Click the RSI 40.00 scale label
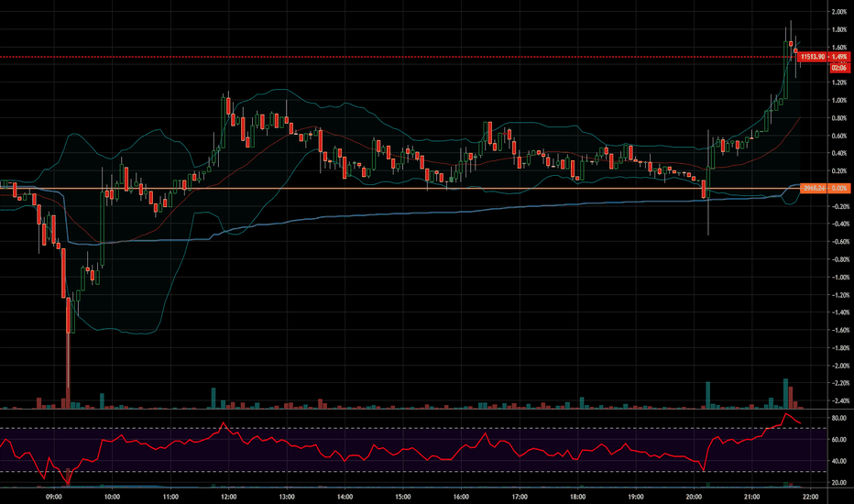854x504 pixels. [838, 461]
